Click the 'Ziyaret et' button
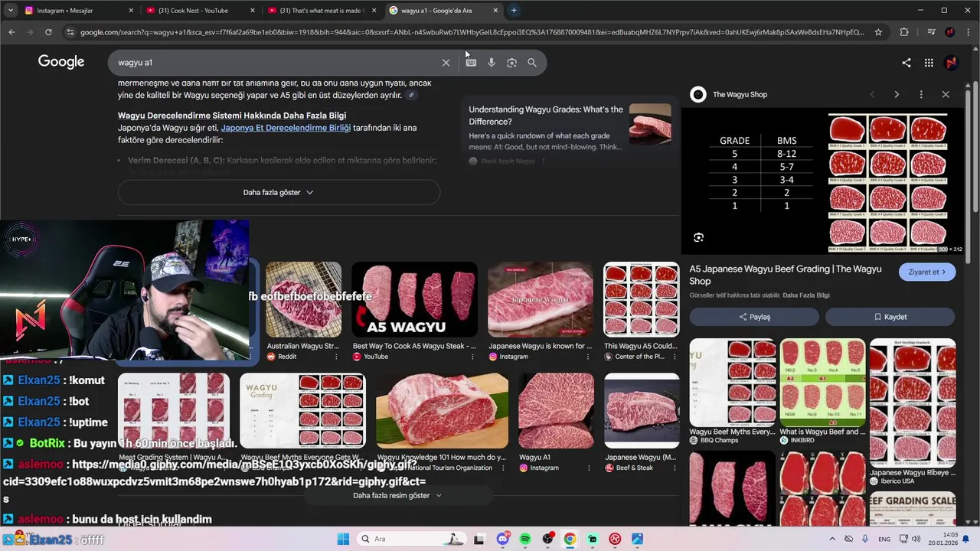Image resolution: width=980 pixels, height=551 pixels. (927, 272)
